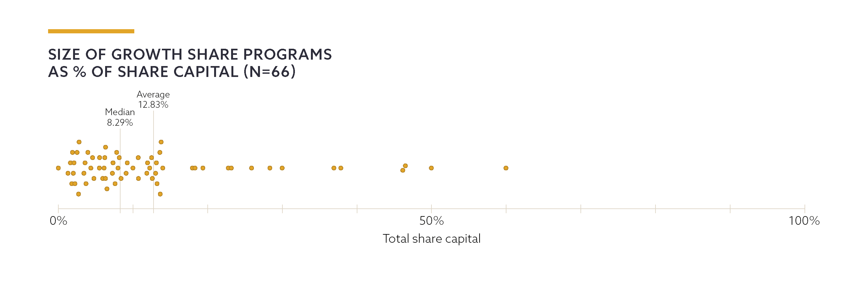Click the Median 8.29% label
This screenshot has width=868, height=294.
tap(120, 117)
